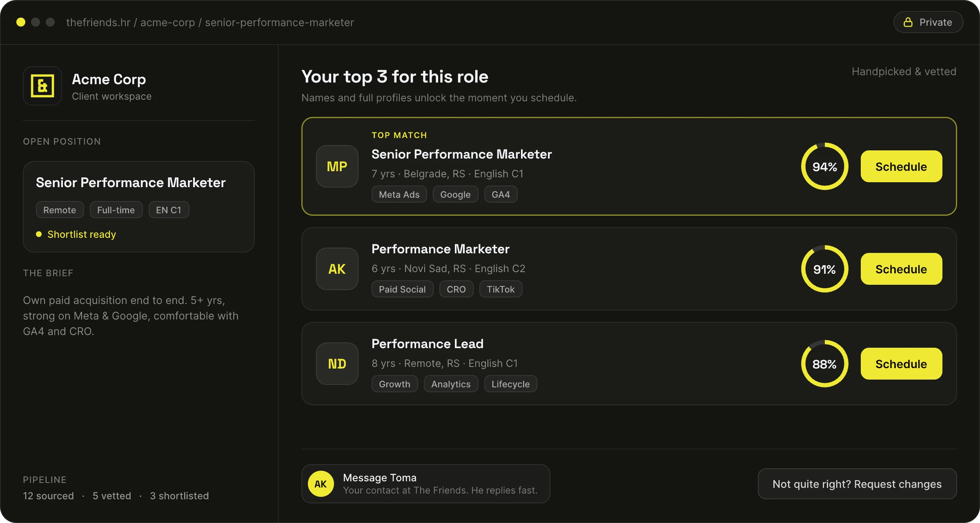Schedule the Novi Sad Performance Marketer candidate

[901, 269]
